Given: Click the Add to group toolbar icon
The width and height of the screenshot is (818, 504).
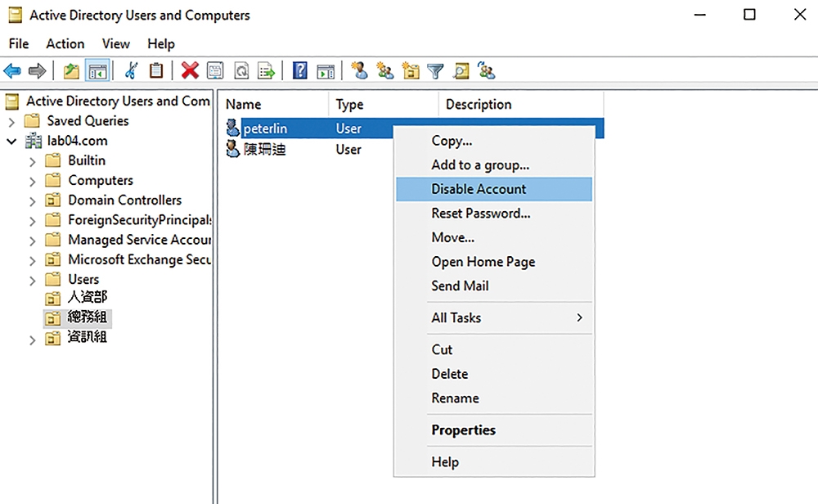Looking at the screenshot, I should [486, 70].
